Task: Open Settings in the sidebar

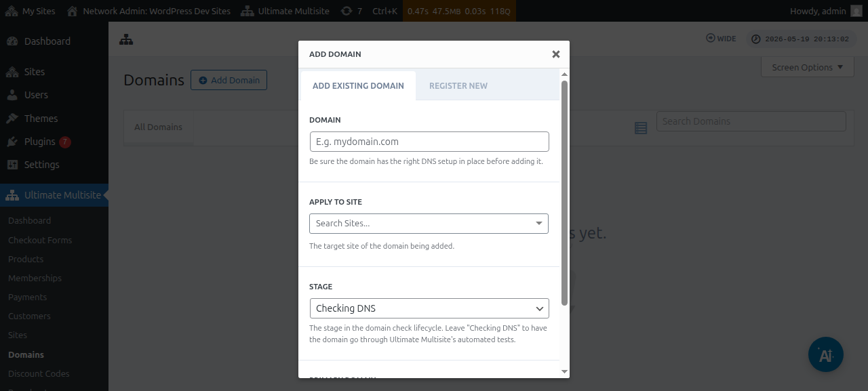Action: pos(54,165)
